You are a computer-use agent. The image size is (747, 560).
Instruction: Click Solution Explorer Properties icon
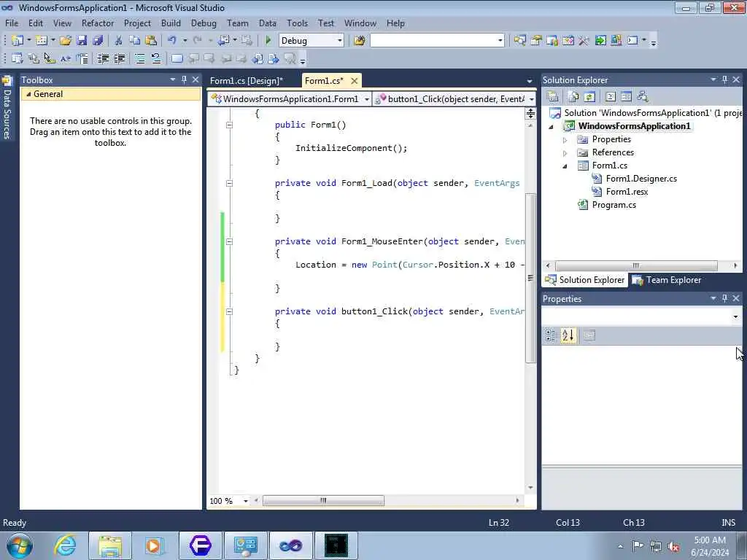[x=553, y=97]
